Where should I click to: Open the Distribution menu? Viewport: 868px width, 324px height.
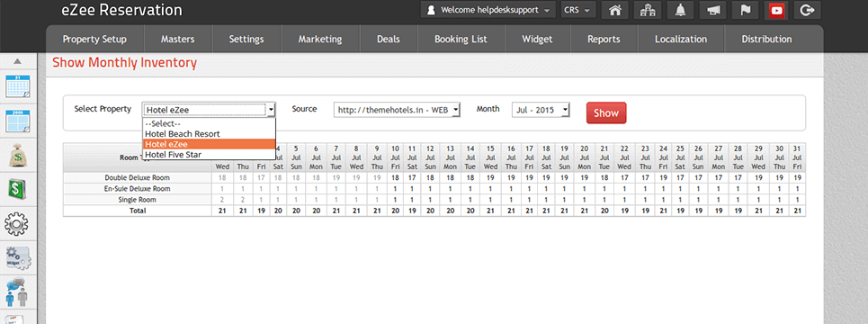pos(766,40)
